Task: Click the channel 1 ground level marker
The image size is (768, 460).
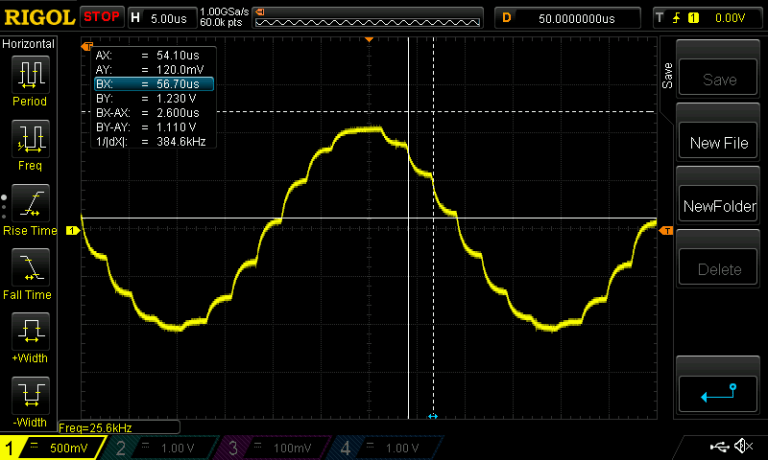Action: pos(72,230)
